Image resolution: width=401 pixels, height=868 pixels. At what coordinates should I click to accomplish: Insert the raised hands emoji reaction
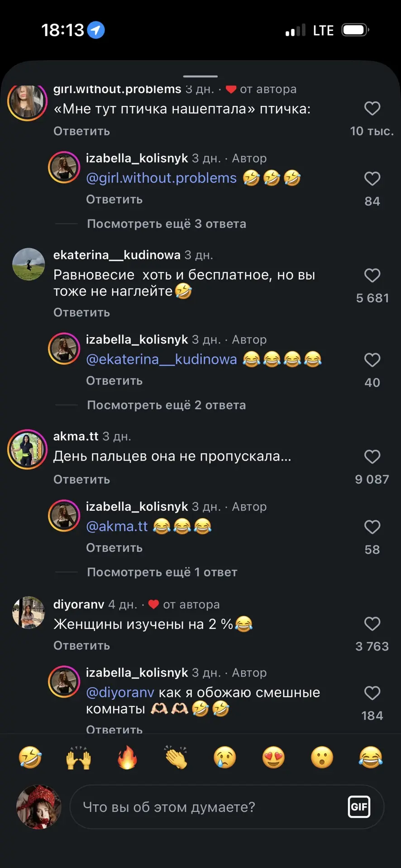point(79,757)
